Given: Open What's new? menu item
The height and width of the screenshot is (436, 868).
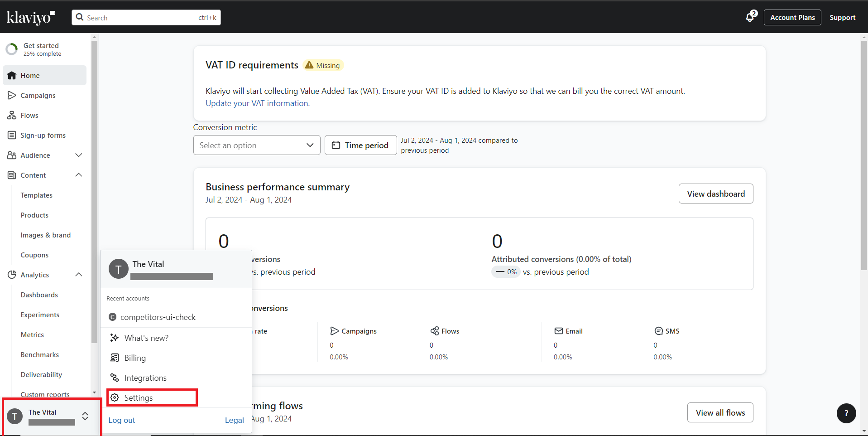Looking at the screenshot, I should [146, 338].
